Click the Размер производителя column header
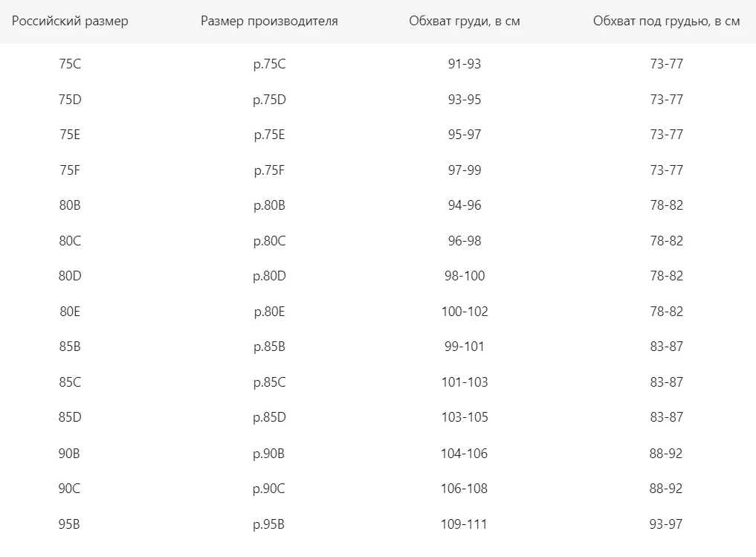The image size is (756, 557). click(x=269, y=22)
